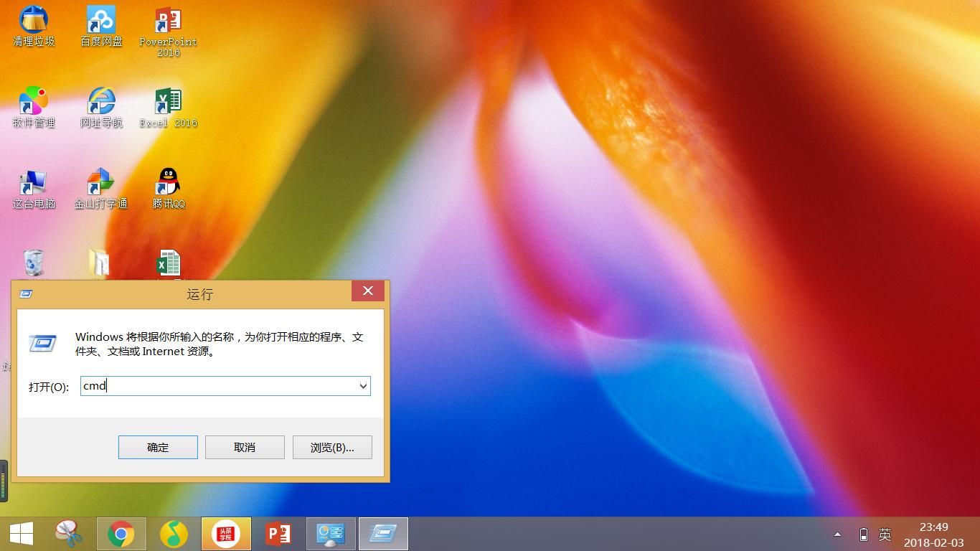This screenshot has width=980, height=551.
Task: Show hidden system tray icons
Action: 837,534
